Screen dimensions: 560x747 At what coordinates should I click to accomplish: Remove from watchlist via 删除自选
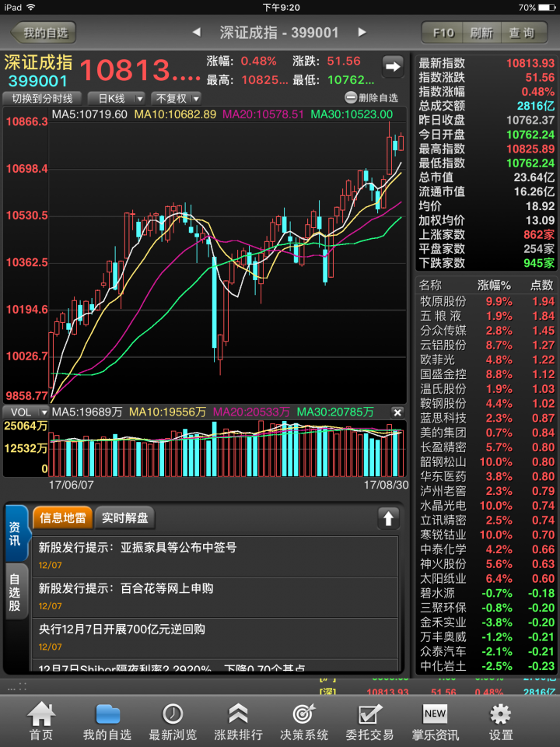coord(372,98)
